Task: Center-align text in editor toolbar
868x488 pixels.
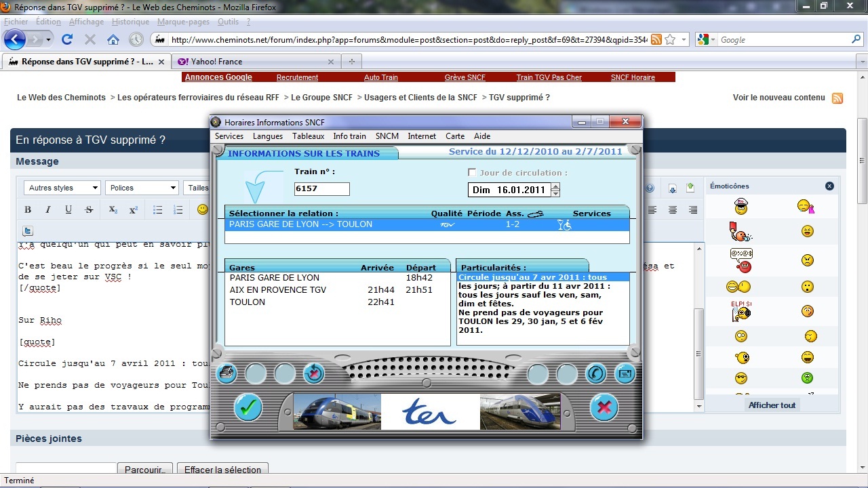Action: click(673, 209)
